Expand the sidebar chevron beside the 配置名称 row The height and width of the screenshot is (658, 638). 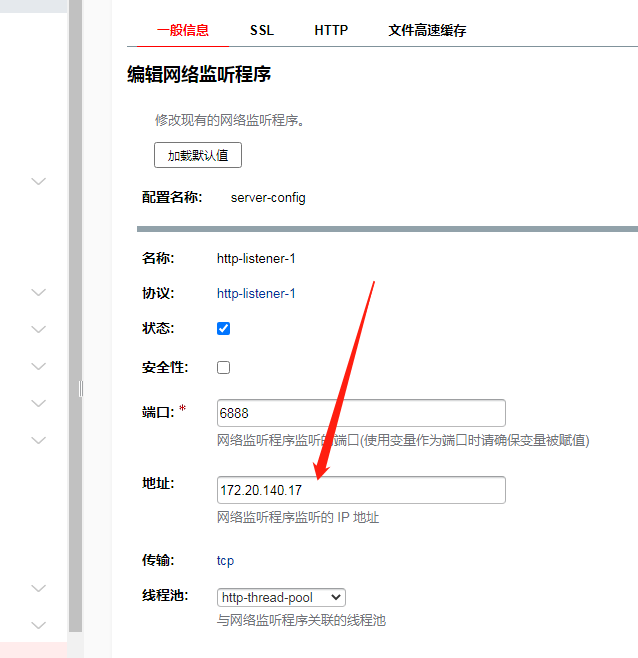(x=39, y=181)
